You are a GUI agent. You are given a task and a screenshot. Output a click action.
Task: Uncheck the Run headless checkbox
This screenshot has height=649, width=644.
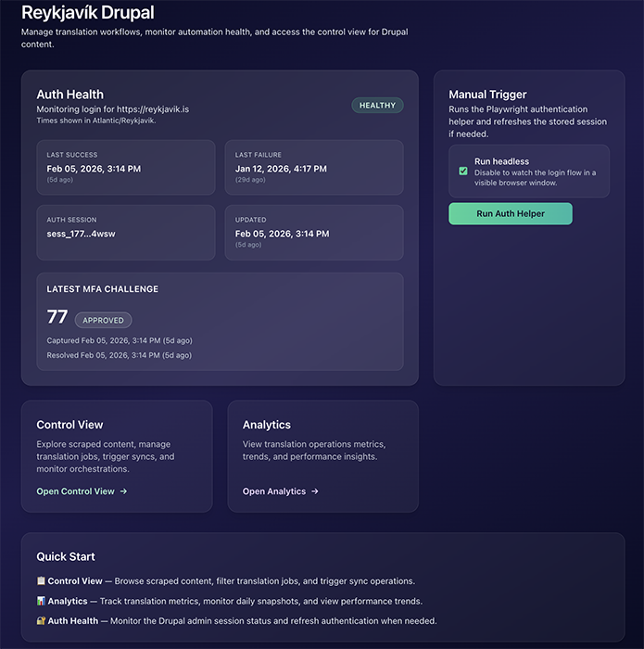pos(463,172)
